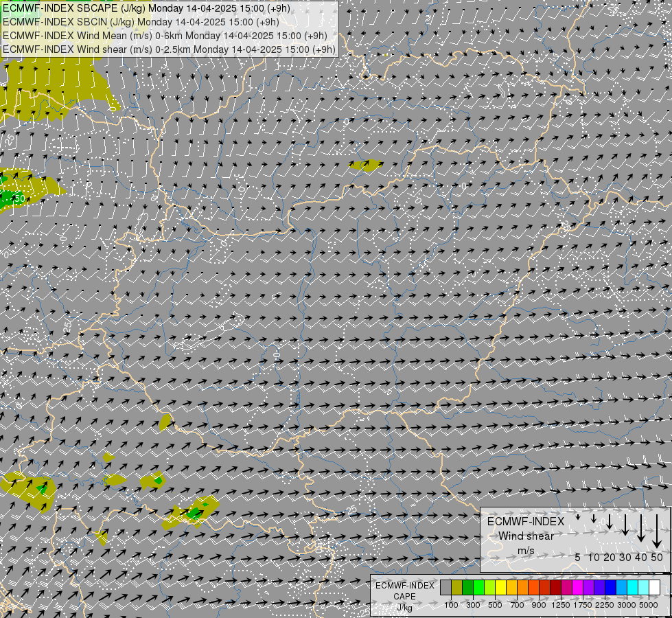Viewport: 672px width, 618px height.
Task: Click the 20 m/s wind shear legend arrow
Action: (610, 521)
